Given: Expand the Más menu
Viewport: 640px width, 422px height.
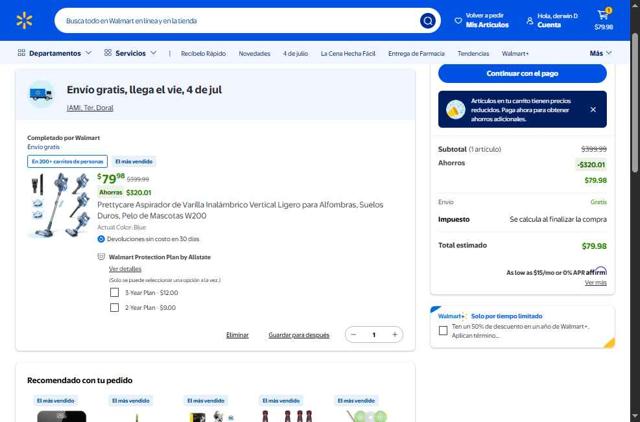Looking at the screenshot, I should (600, 53).
